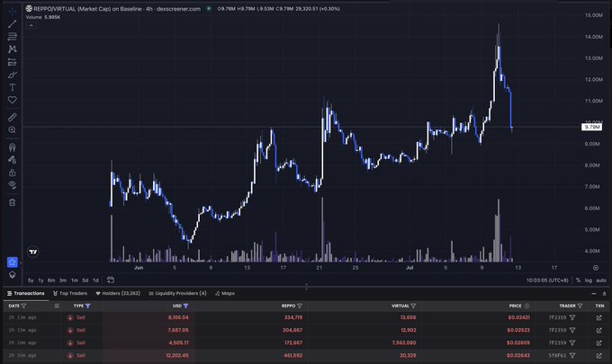The image size is (612, 364).
Task: Toggle stay in drawing mode
Action: tap(12, 160)
